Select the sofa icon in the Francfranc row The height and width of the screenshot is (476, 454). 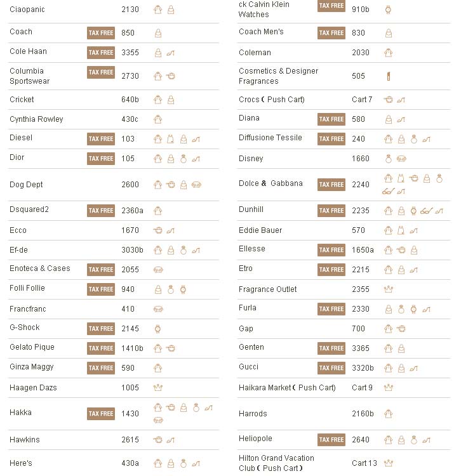(158, 309)
